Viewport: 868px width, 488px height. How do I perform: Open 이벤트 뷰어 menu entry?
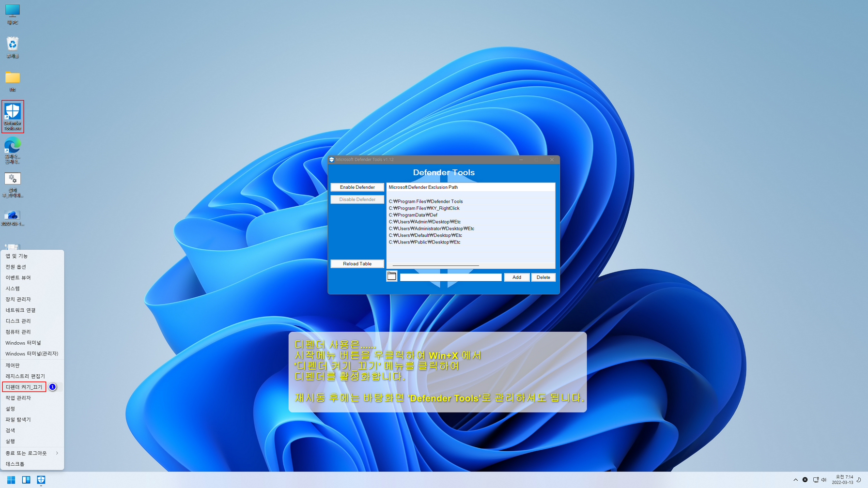click(x=32, y=277)
